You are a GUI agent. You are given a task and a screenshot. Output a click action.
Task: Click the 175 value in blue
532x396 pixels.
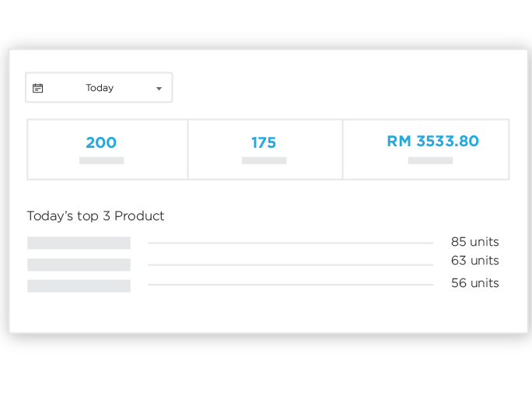pos(264,142)
